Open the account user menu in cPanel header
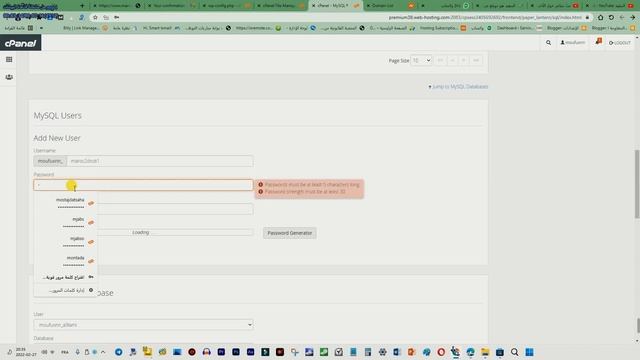Image resolution: width=640 pixels, height=360 pixels. coord(573,42)
